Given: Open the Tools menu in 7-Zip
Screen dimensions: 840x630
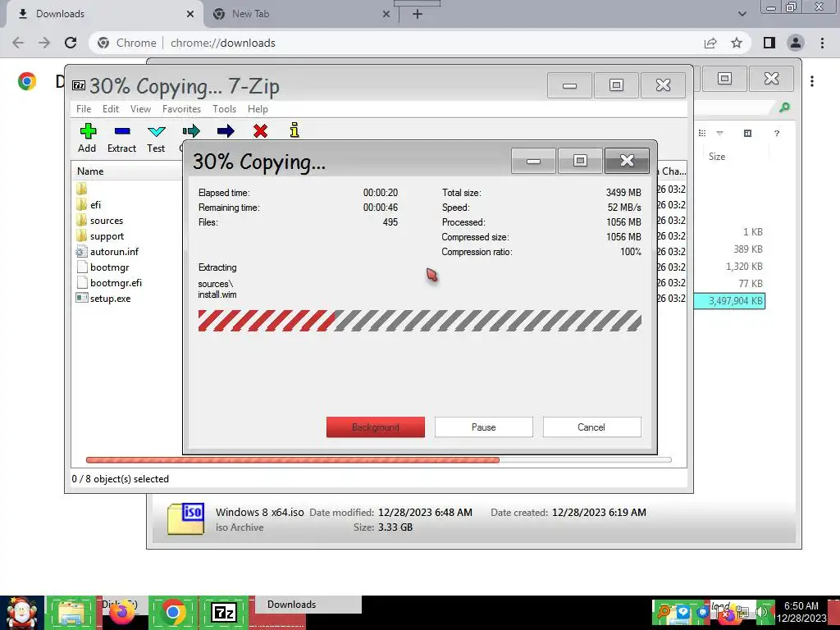Looking at the screenshot, I should (224, 109).
